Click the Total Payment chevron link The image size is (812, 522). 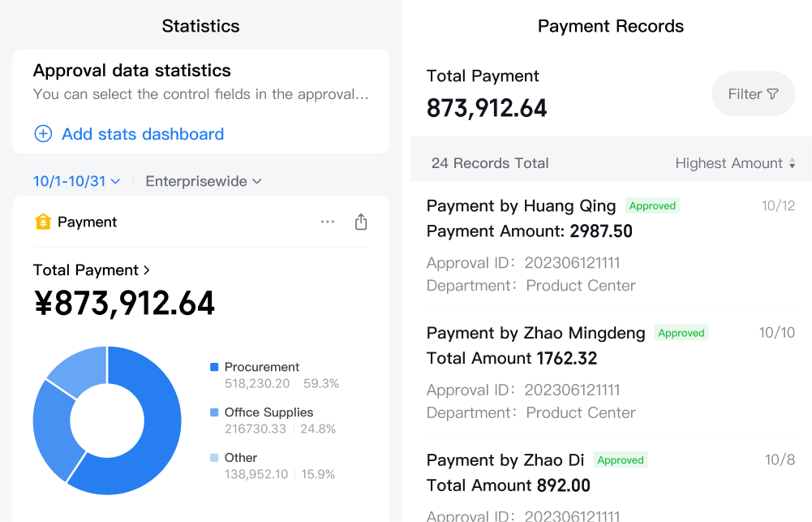click(92, 270)
